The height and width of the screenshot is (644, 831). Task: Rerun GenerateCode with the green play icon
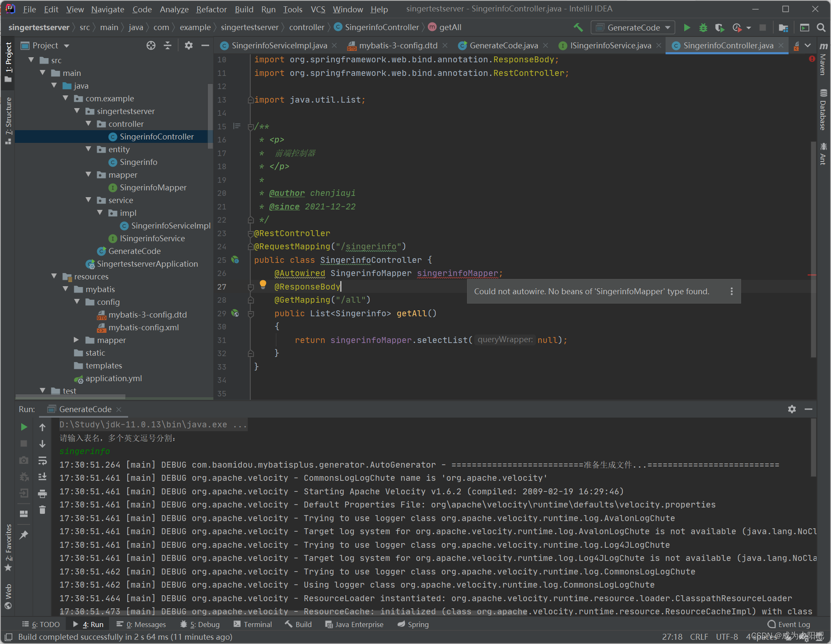24,427
